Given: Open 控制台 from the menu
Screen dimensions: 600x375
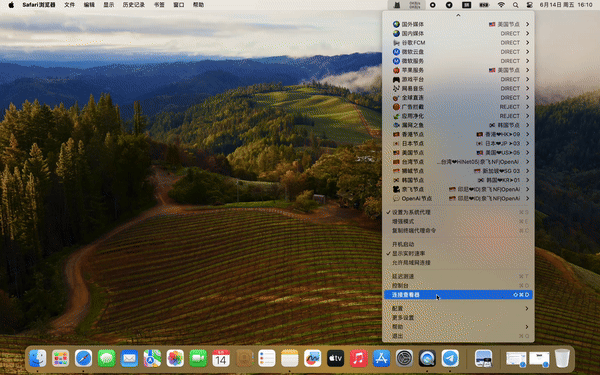Looking at the screenshot, I should coord(458,285).
